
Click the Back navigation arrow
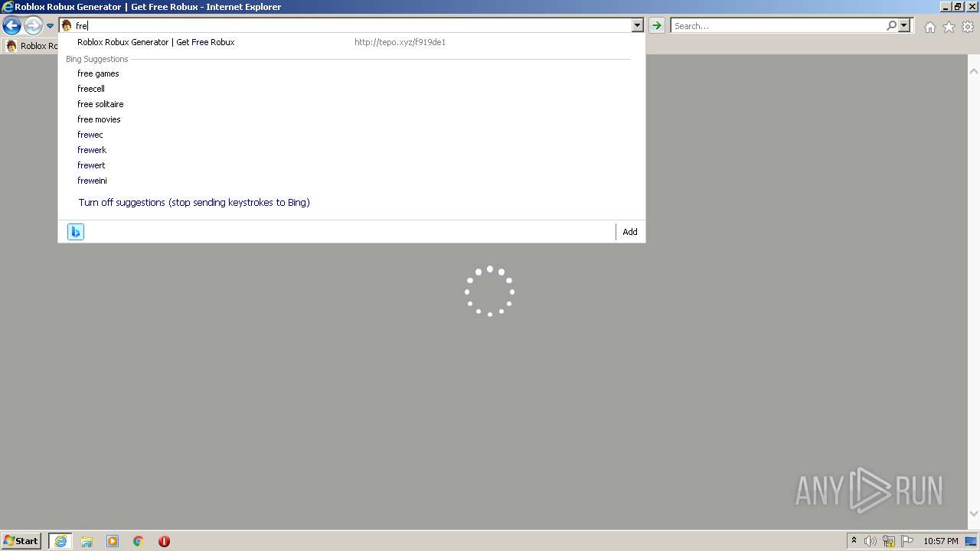11,26
